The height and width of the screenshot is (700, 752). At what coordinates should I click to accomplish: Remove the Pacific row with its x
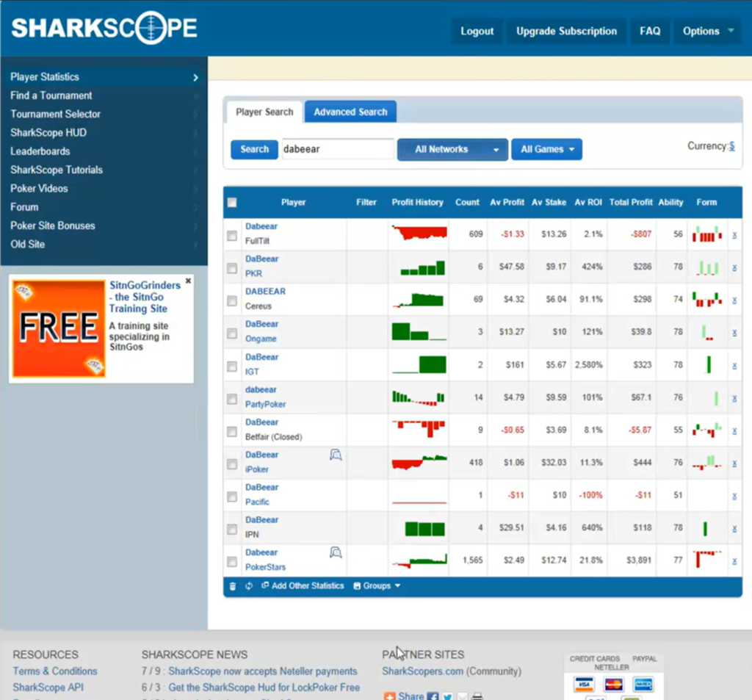734,497
